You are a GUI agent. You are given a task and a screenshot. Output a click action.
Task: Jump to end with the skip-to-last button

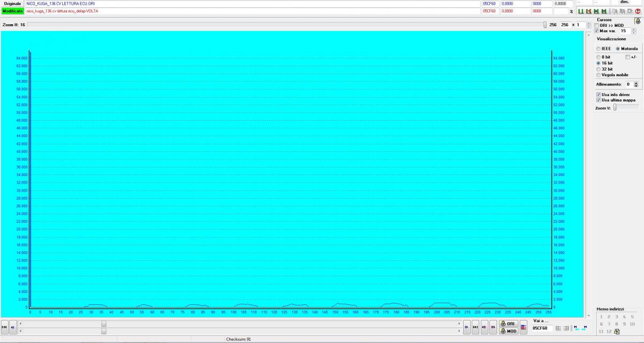point(475,327)
